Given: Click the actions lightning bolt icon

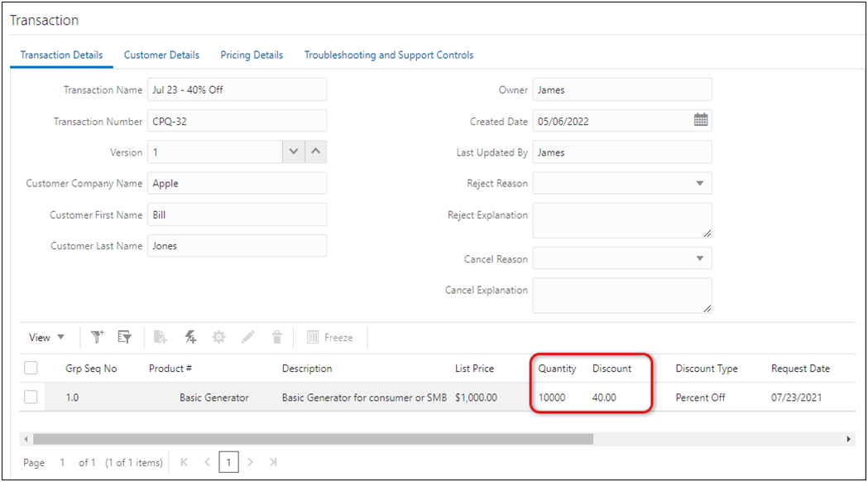Looking at the screenshot, I should click(192, 337).
